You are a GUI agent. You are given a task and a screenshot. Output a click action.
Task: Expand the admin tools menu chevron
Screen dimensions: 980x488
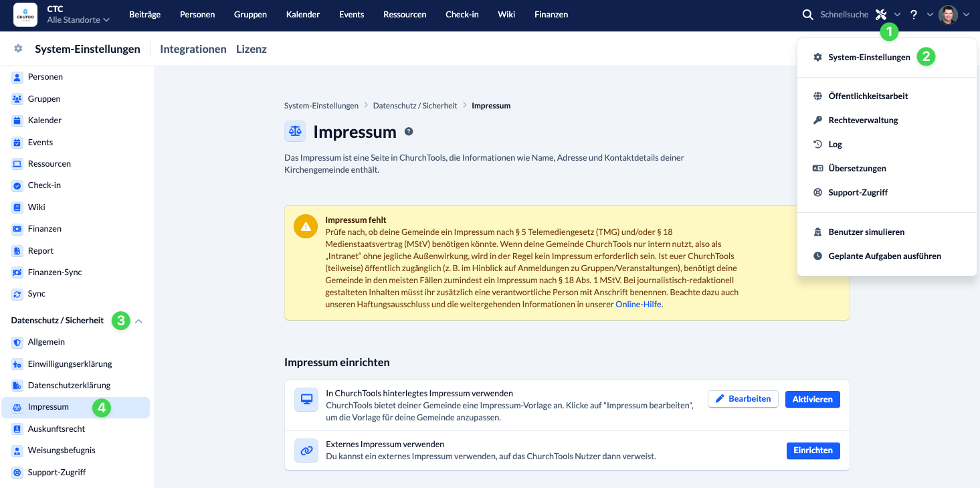tap(897, 15)
